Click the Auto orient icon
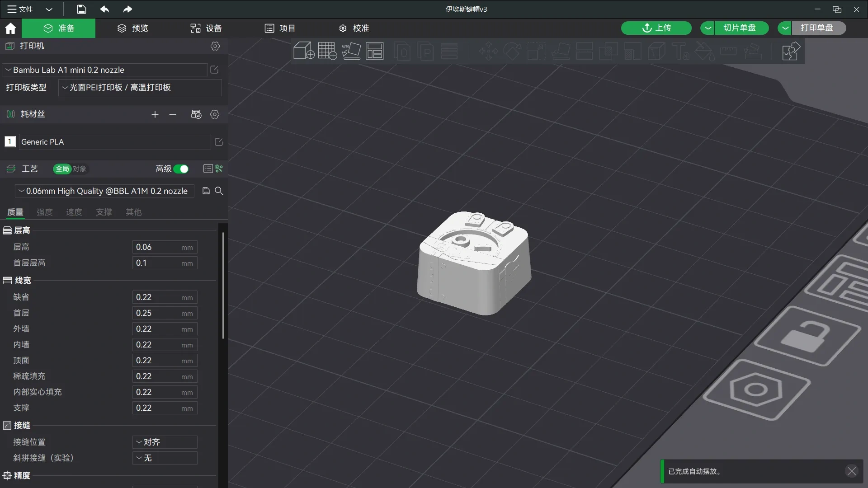Screen dimensions: 868x488 pos(351,51)
